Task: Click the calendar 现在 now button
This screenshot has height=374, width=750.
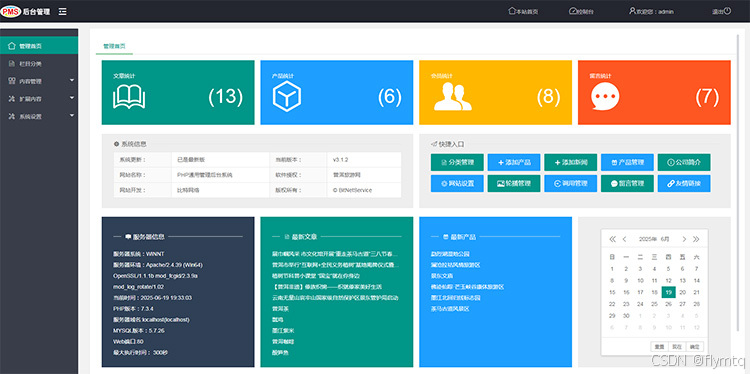Action: pos(677,346)
